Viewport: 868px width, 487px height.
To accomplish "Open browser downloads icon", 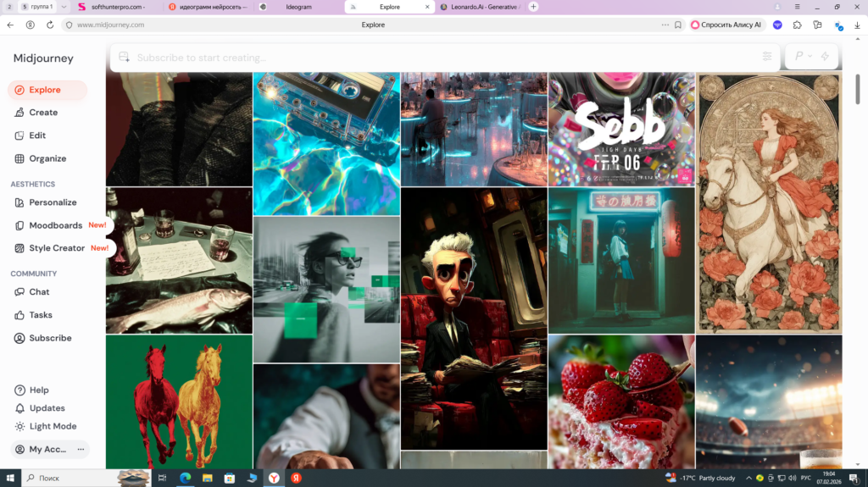I will click(857, 25).
